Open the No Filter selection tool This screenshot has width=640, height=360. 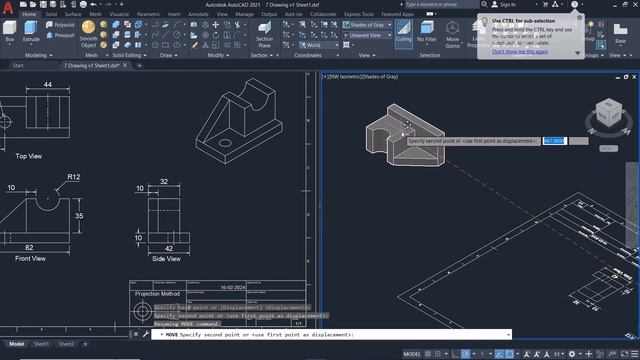[427, 32]
